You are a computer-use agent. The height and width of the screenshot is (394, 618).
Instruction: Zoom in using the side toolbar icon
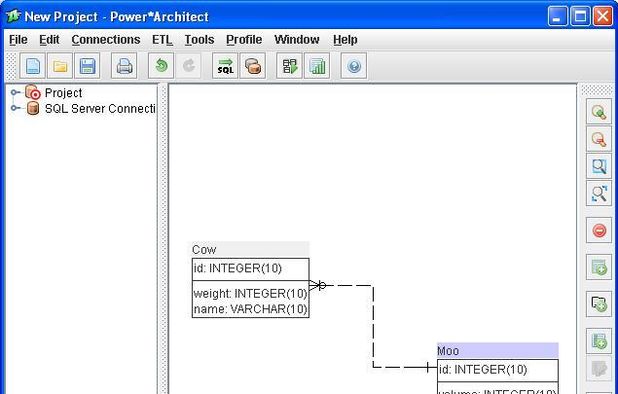pyautogui.click(x=599, y=112)
